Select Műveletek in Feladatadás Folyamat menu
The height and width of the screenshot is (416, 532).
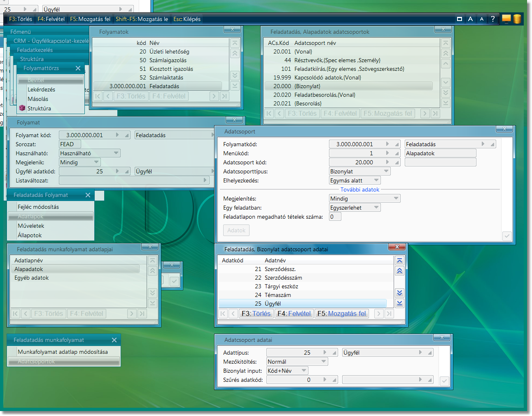(x=51, y=226)
